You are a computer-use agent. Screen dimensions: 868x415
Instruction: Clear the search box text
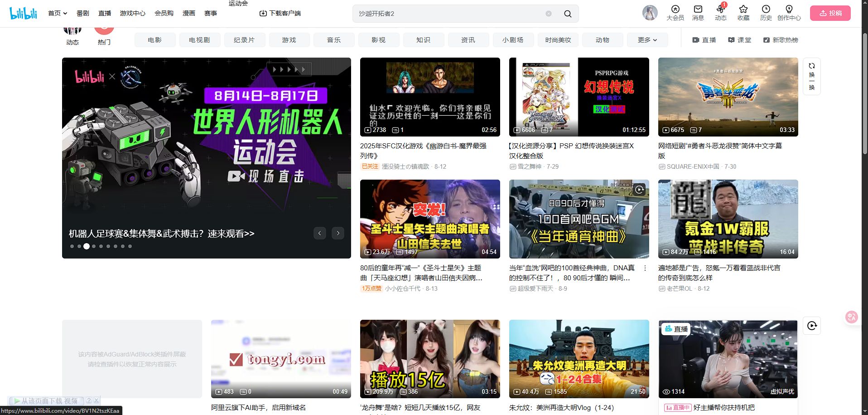[548, 14]
